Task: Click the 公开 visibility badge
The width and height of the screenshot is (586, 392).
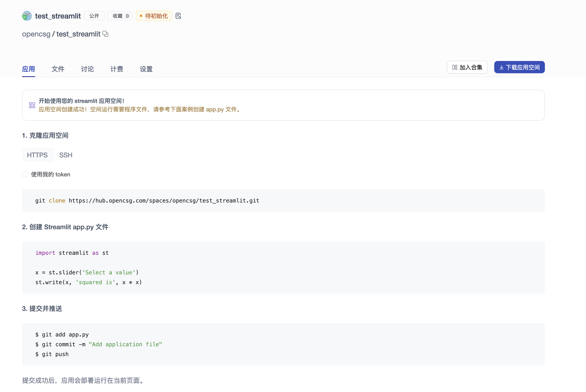Action: [x=94, y=16]
